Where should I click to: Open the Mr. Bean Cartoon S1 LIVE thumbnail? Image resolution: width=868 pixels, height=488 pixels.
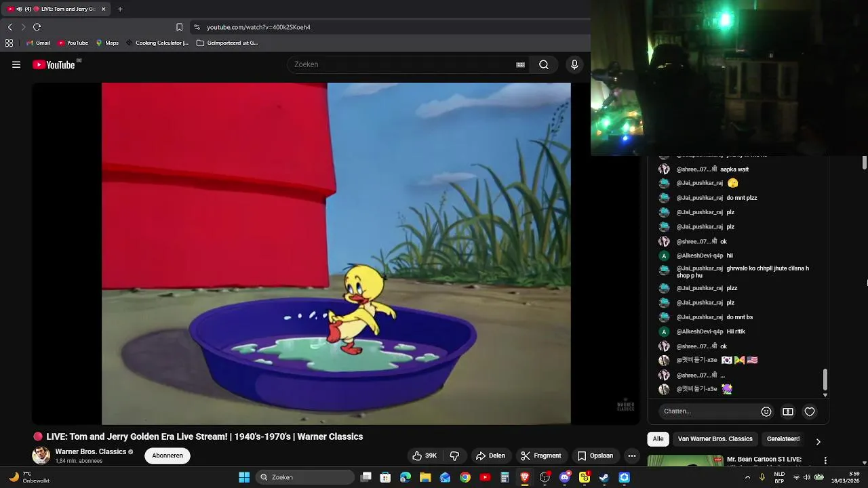[685, 461]
